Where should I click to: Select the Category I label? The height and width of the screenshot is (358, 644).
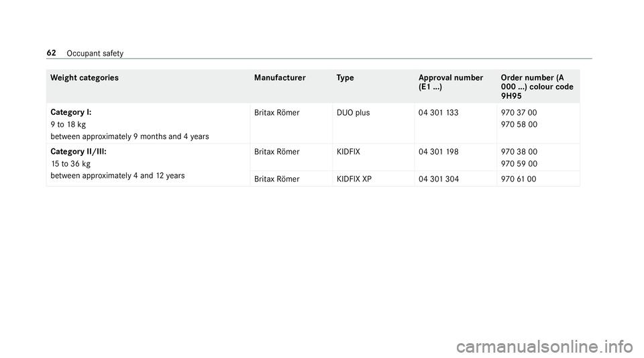71,112
